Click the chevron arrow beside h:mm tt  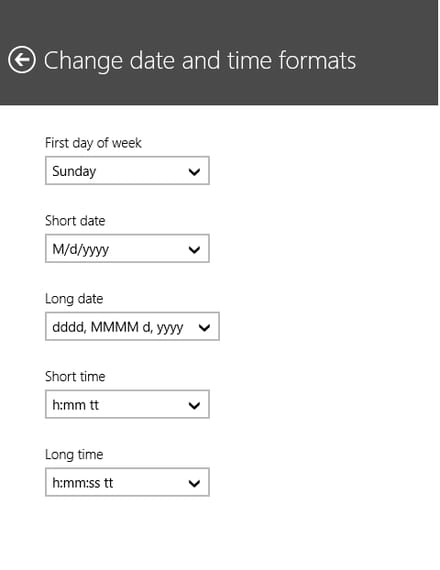tap(195, 405)
